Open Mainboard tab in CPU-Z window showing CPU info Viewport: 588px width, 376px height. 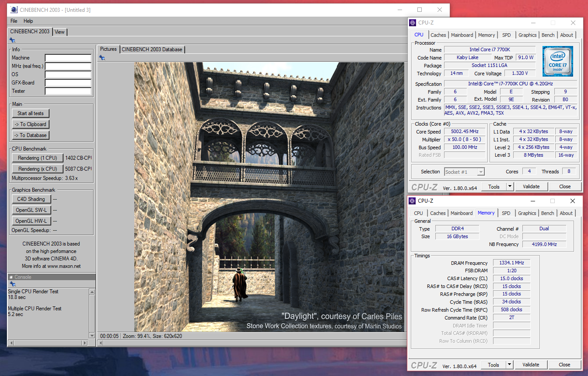click(462, 35)
